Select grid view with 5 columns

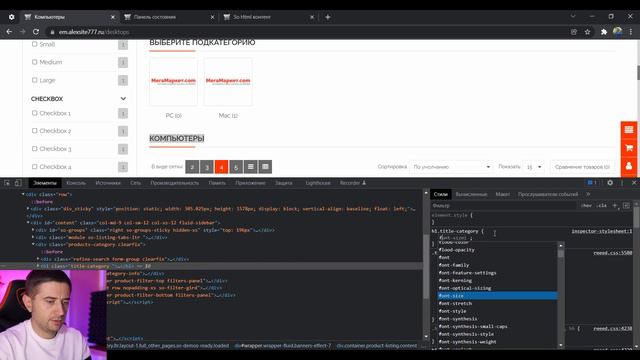click(236, 167)
